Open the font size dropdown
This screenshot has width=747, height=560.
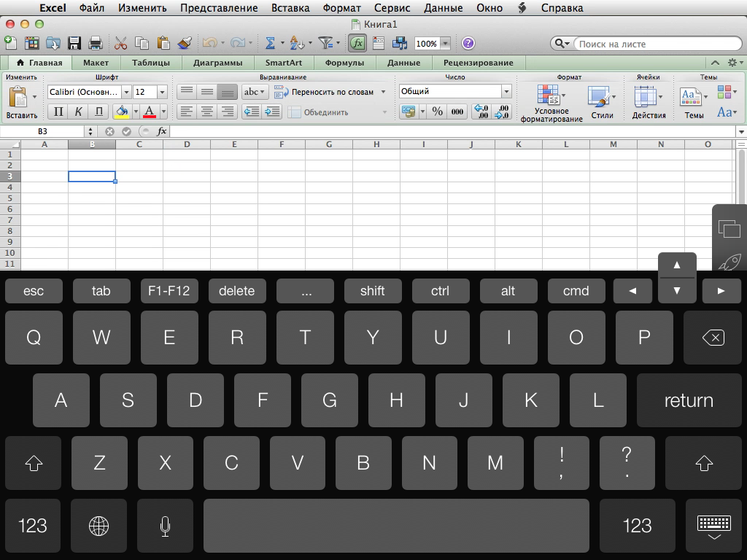point(162,92)
